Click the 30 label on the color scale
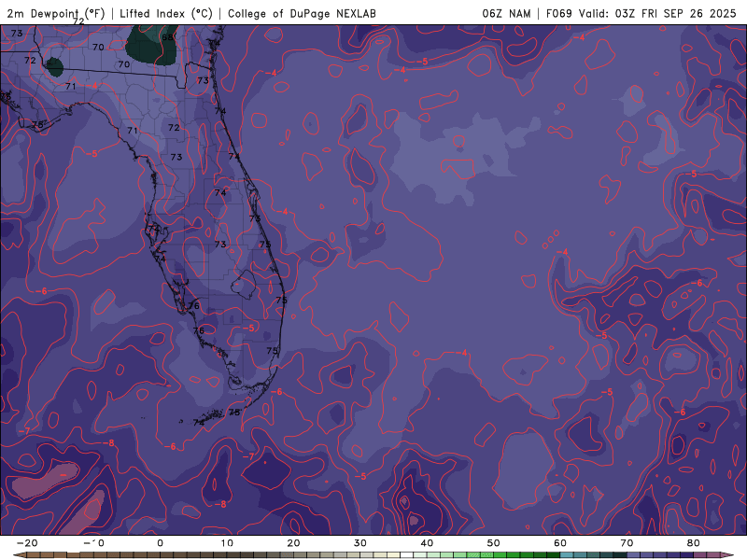The image size is (747, 560). pyautogui.click(x=360, y=543)
